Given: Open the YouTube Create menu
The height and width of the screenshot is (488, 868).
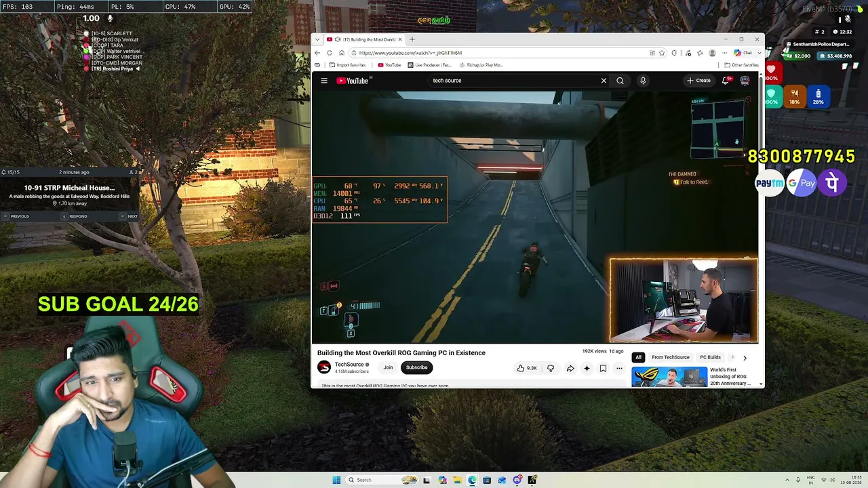Looking at the screenshot, I should click(x=698, y=81).
